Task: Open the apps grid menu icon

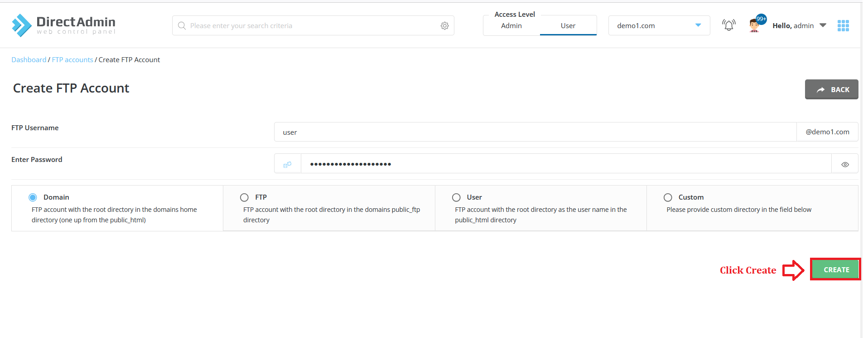Action: click(843, 26)
